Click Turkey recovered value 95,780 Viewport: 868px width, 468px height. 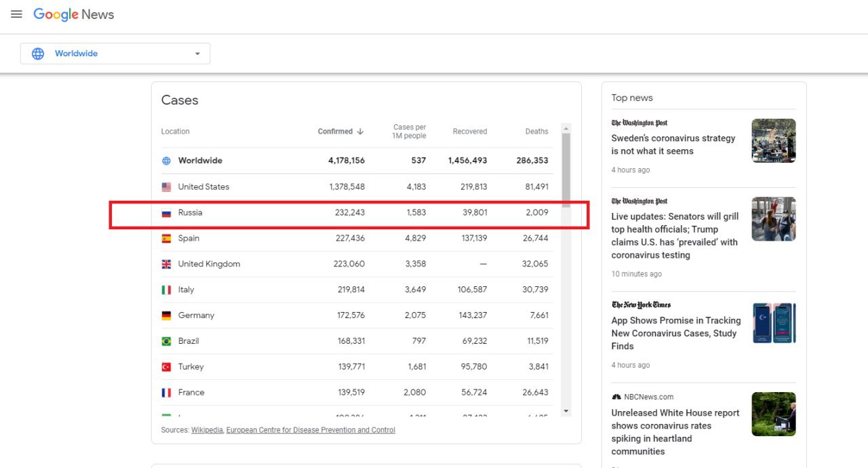(x=475, y=367)
